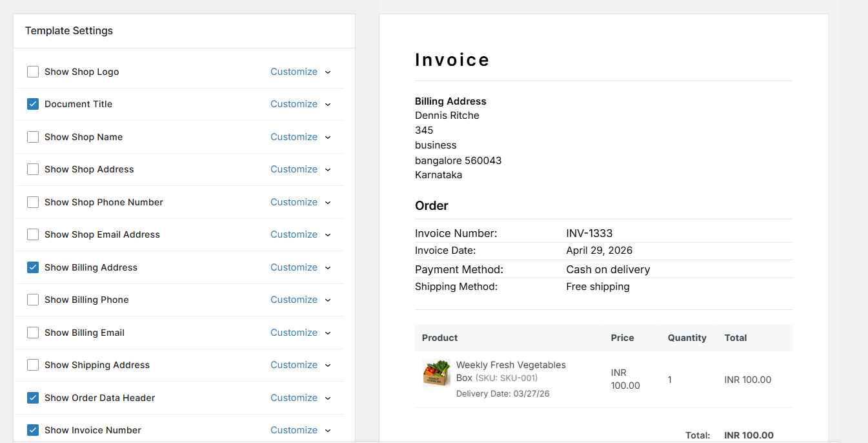Enable the Show Billing Email checkbox

[x=33, y=333]
